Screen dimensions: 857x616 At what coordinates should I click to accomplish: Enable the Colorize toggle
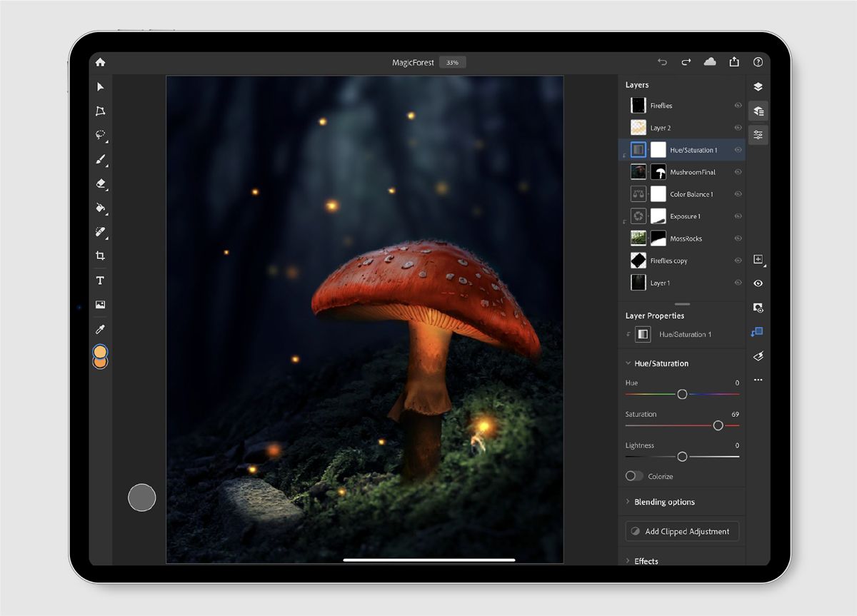coord(634,475)
